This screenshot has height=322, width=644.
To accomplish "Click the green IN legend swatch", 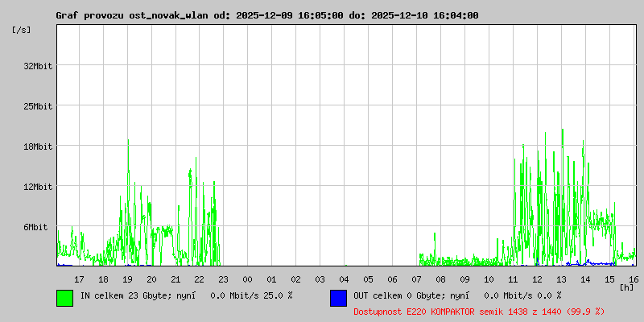I will (x=65, y=298).
